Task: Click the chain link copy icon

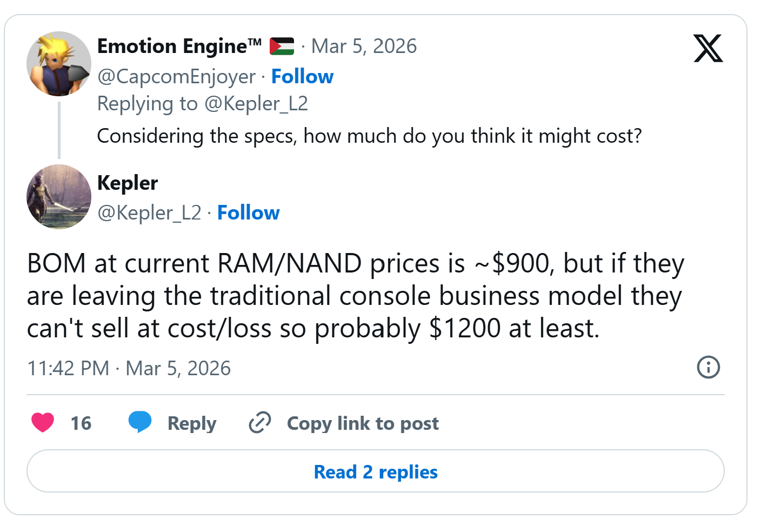Action: [x=259, y=423]
